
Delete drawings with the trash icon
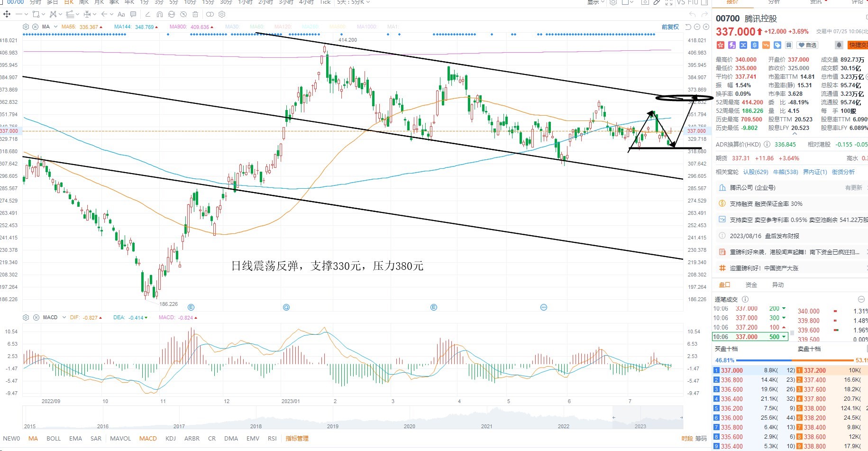click(195, 14)
